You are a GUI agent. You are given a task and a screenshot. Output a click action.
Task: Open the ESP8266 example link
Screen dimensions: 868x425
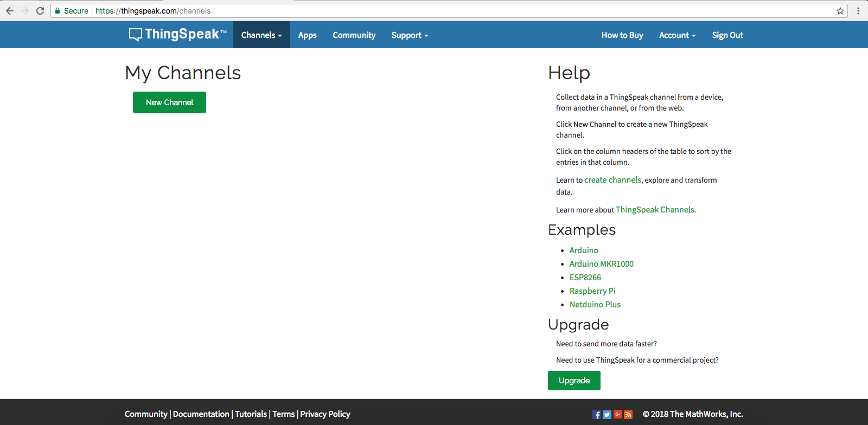[x=585, y=278]
